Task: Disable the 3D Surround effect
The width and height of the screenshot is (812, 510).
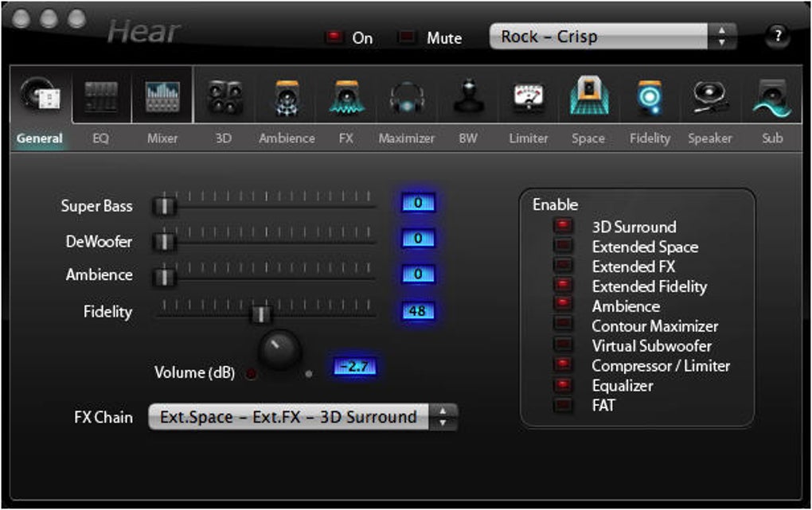Action: tap(564, 227)
